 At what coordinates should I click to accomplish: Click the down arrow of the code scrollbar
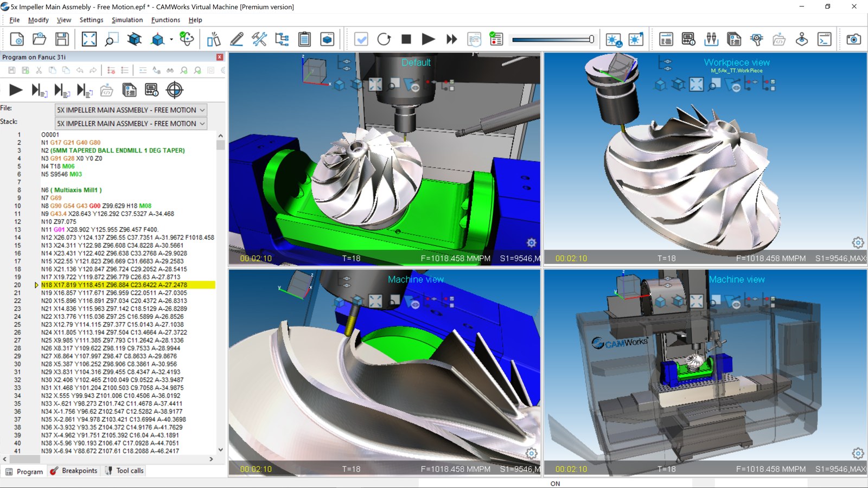pyautogui.click(x=220, y=450)
